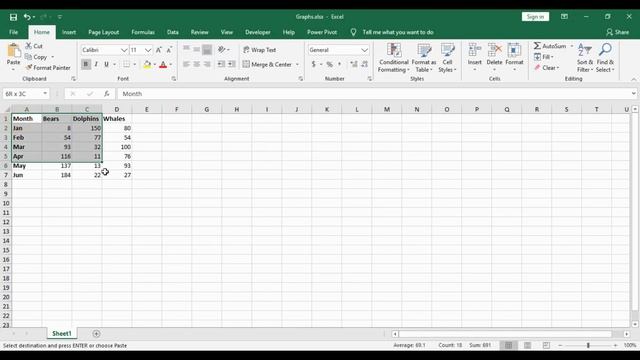This screenshot has width=640, height=360.
Task: Click the Share button
Action: (x=618, y=32)
